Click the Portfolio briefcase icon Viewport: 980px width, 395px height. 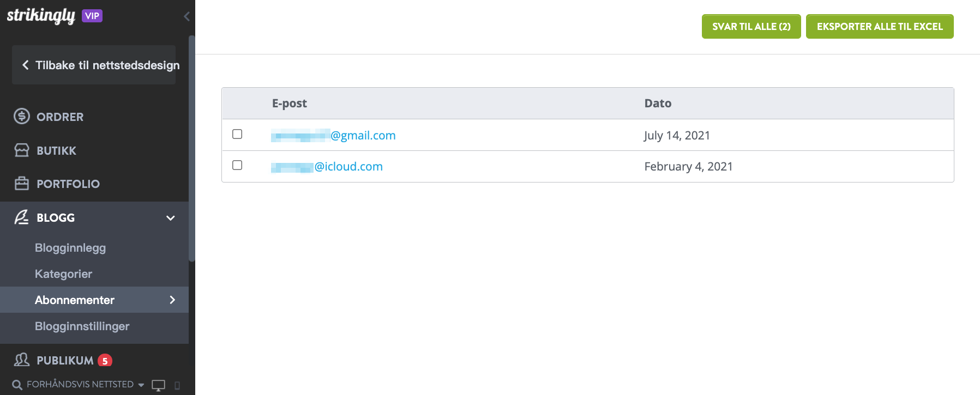point(22,184)
